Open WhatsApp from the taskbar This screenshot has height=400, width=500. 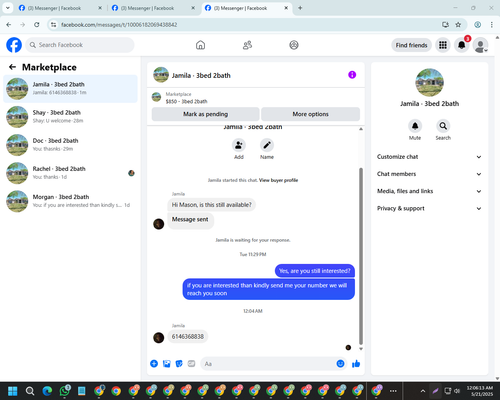click(65, 391)
